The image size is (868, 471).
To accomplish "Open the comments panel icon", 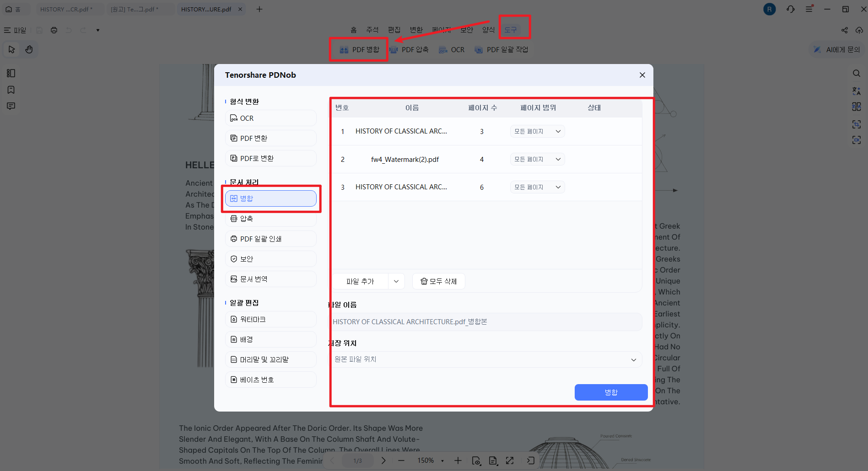I will pyautogui.click(x=11, y=106).
